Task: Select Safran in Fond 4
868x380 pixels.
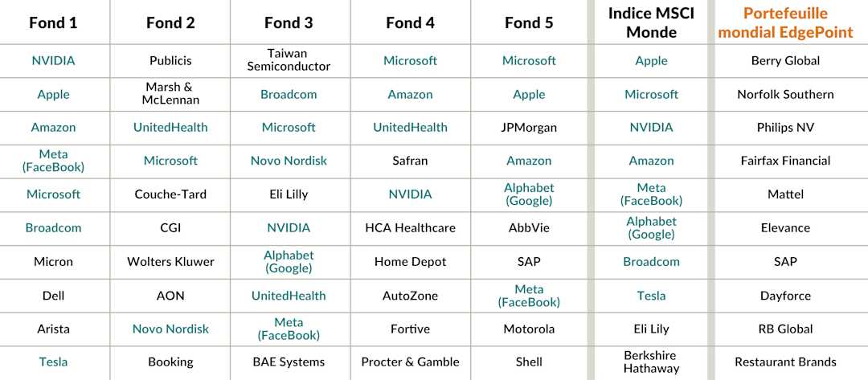Action: [x=410, y=161]
